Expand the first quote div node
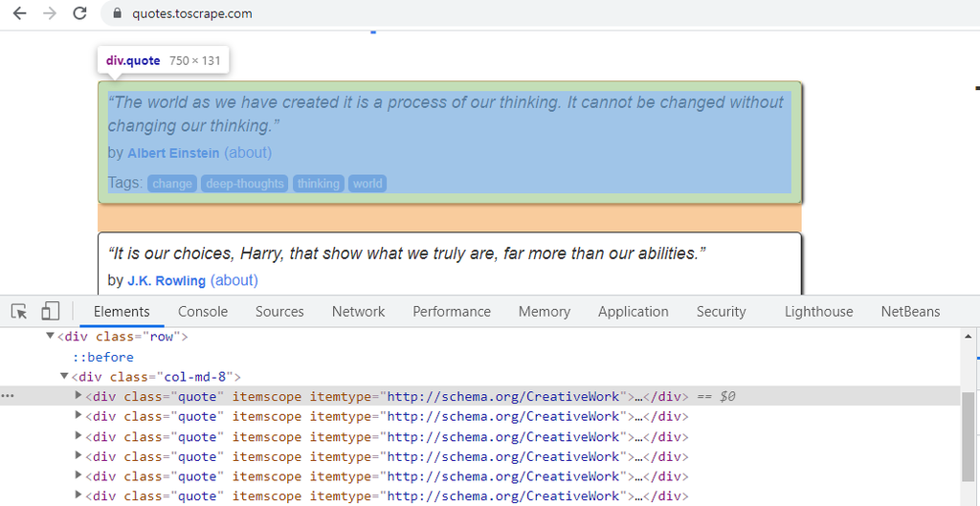Viewport: 980px width, 506px height. [x=79, y=396]
